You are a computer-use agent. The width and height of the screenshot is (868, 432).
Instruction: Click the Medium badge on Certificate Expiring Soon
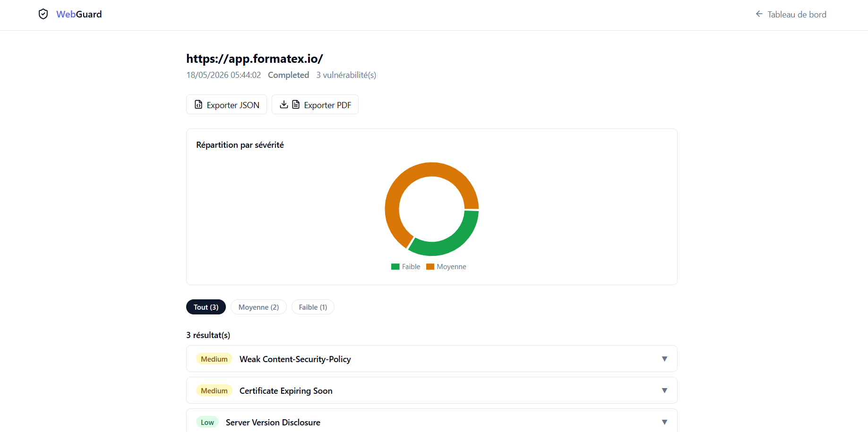pyautogui.click(x=214, y=390)
